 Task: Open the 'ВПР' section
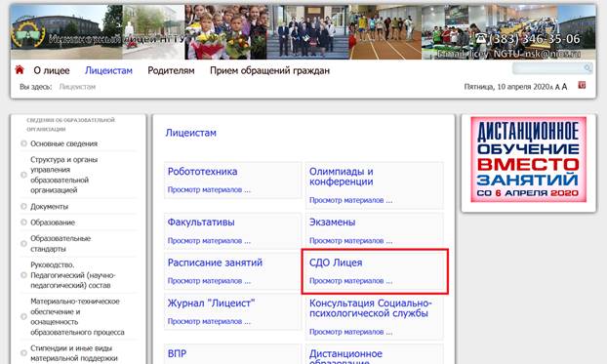(x=177, y=353)
